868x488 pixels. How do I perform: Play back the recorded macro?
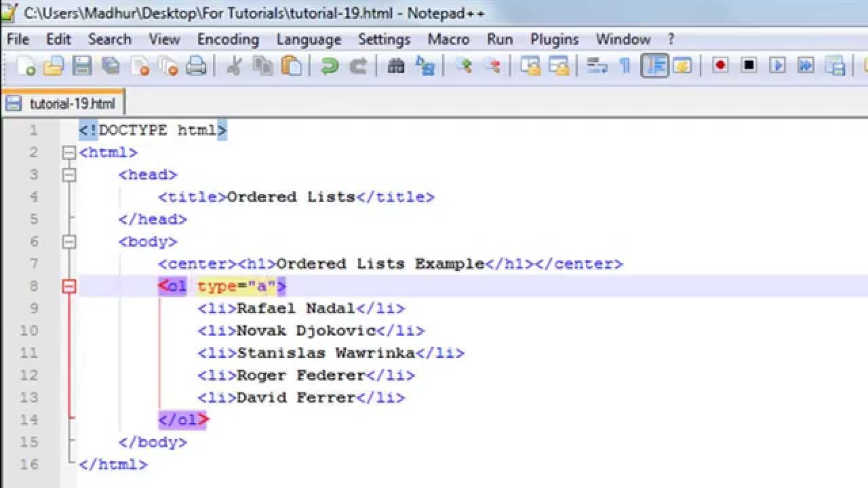click(777, 66)
